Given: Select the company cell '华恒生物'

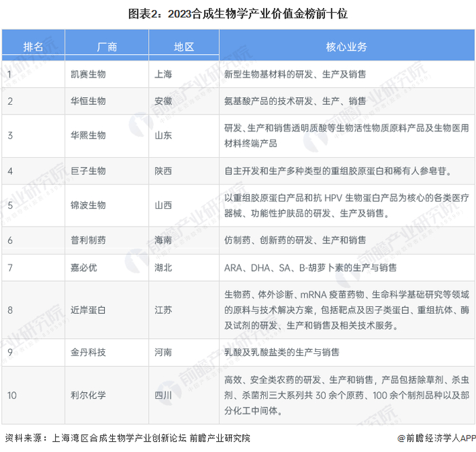Looking at the screenshot, I should coord(88,101).
